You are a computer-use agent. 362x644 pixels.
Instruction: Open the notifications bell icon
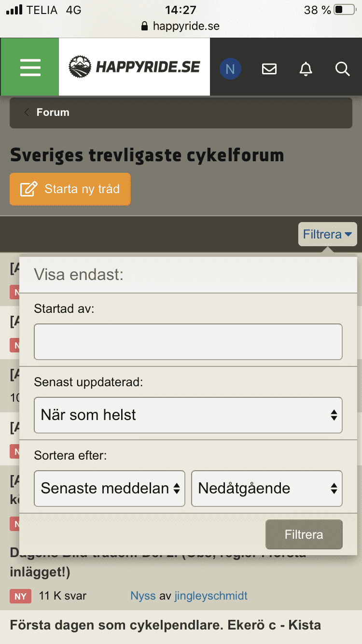click(306, 69)
